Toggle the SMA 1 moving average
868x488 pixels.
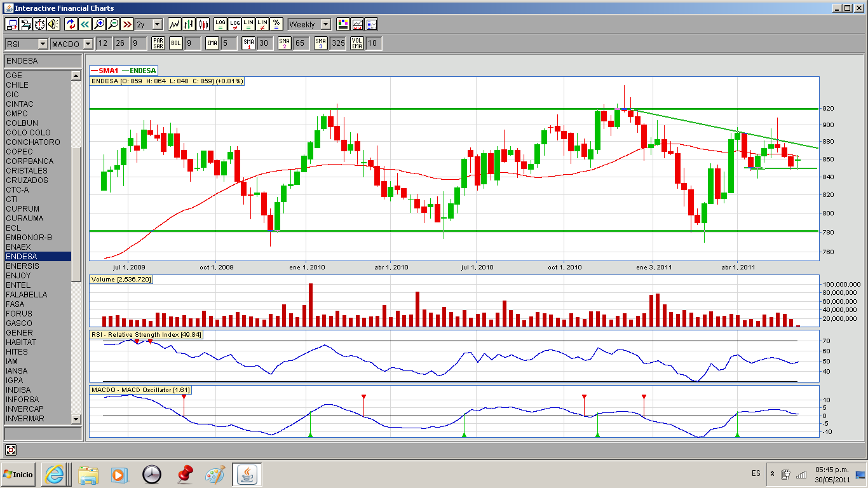coord(248,43)
